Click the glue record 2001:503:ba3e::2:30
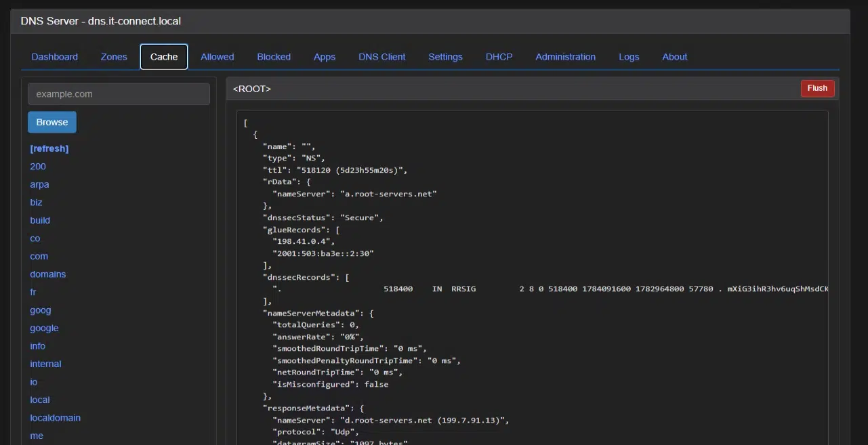 [323, 253]
